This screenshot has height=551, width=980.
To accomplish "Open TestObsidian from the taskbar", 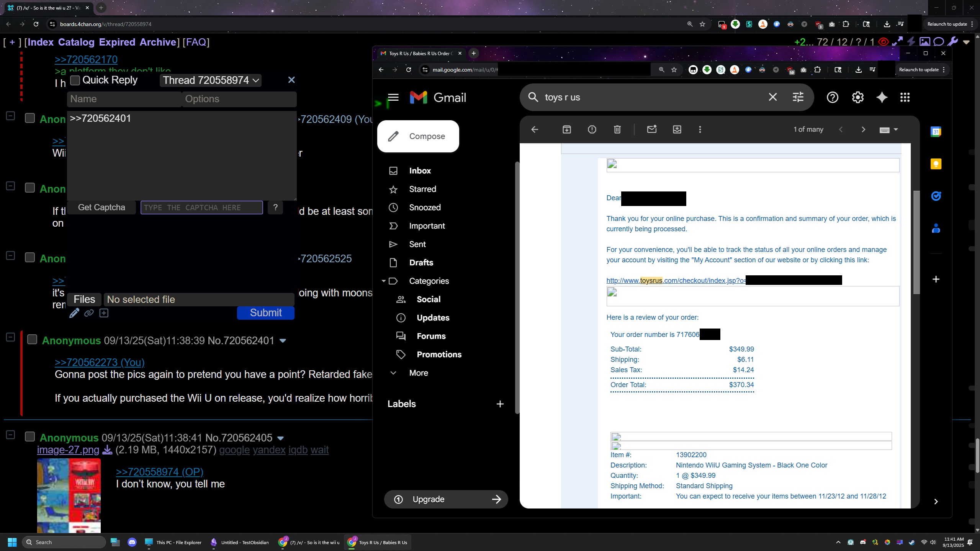I will 240,542.
